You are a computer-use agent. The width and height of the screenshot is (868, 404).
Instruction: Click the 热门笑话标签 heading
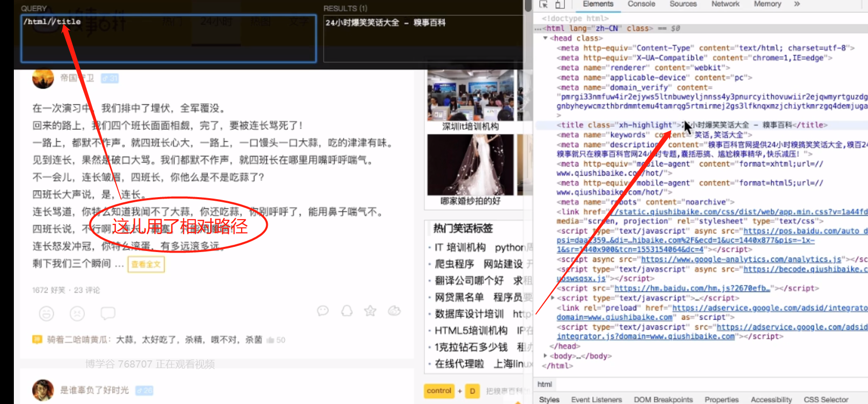[463, 228]
